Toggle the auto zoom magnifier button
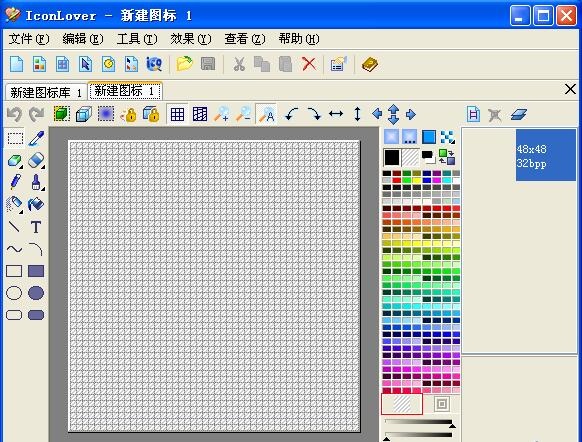 pos(266,114)
